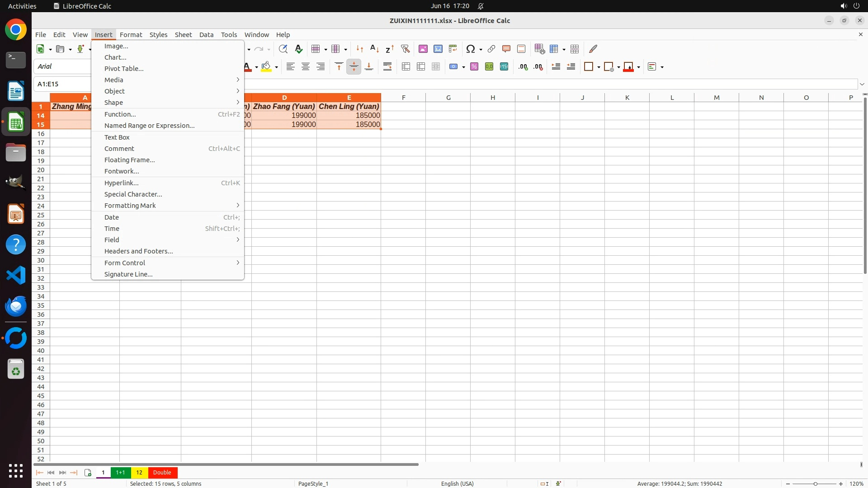Toggle Center Vertically alignment

(354, 67)
